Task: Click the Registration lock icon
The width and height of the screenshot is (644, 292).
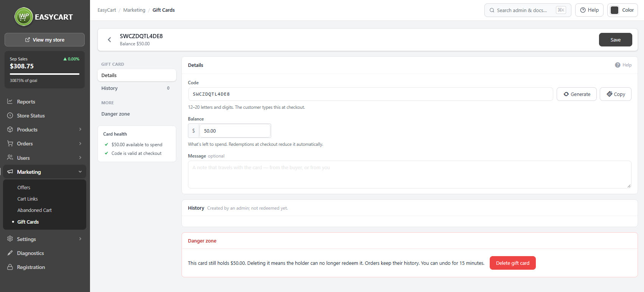Action: pos(10,267)
